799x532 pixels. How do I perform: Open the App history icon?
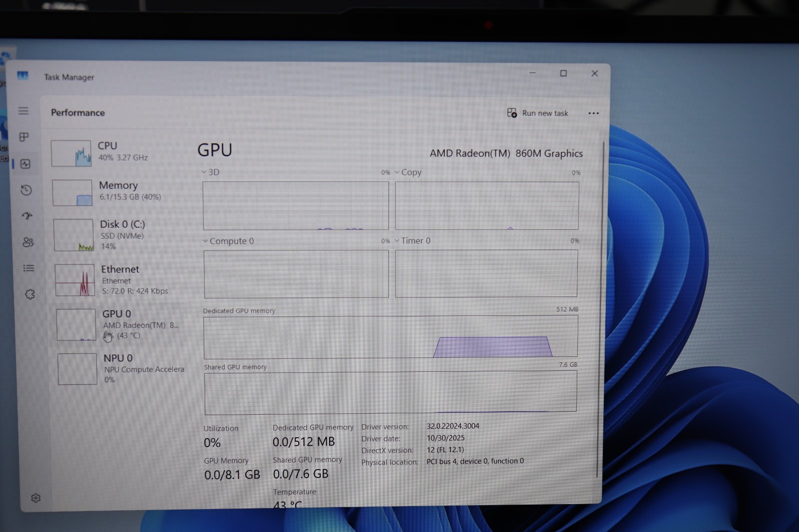coord(26,190)
